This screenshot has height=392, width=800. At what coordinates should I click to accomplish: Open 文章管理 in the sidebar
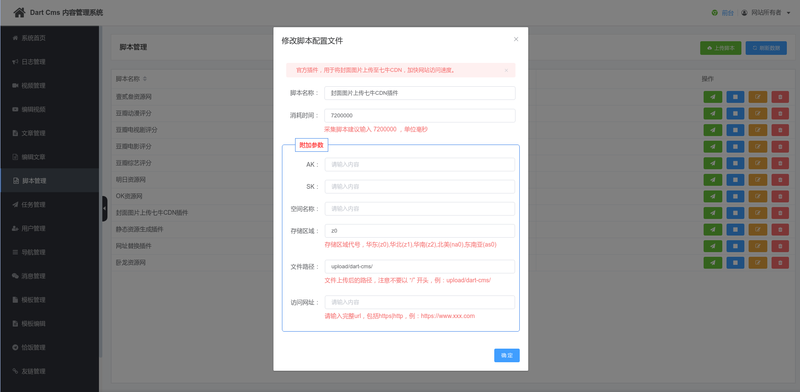pos(49,133)
